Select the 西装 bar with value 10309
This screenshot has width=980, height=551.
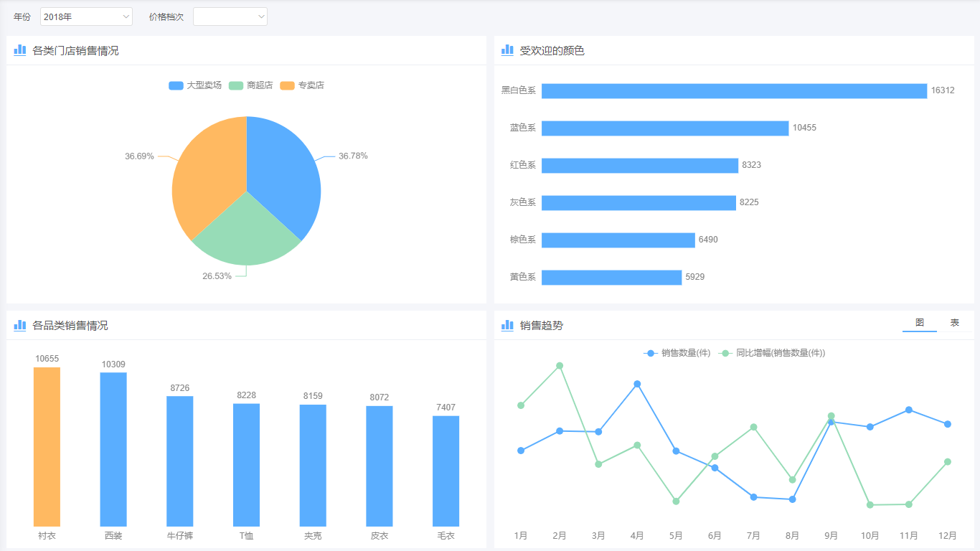click(x=113, y=449)
